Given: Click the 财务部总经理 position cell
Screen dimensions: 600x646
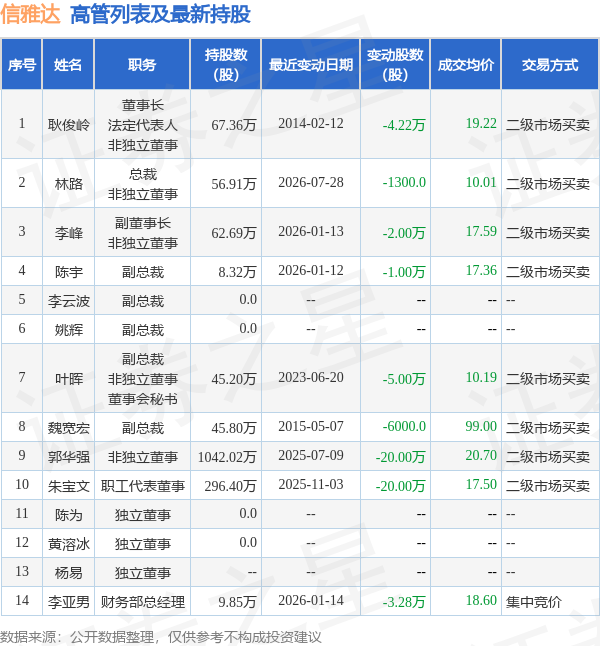Looking at the screenshot, I should click(x=143, y=602).
